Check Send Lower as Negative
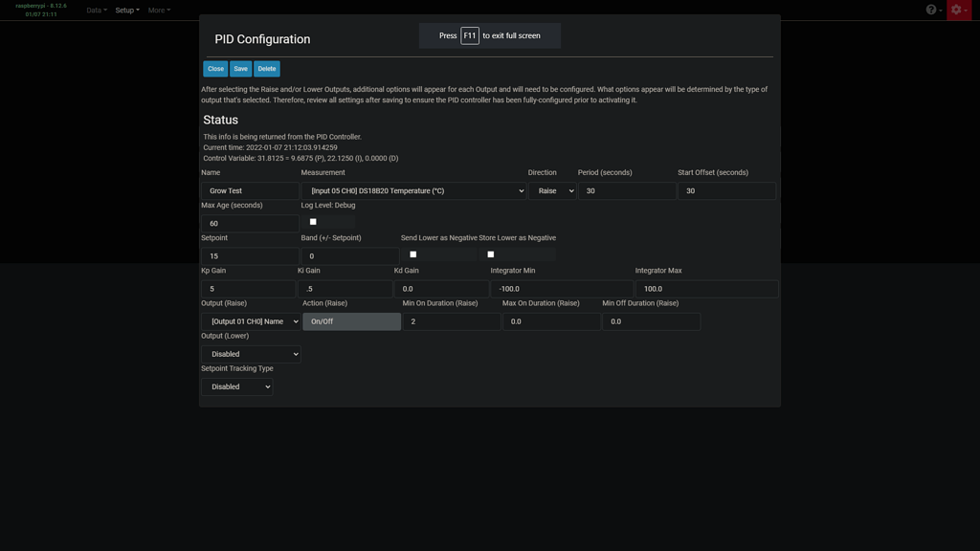 pos(413,253)
